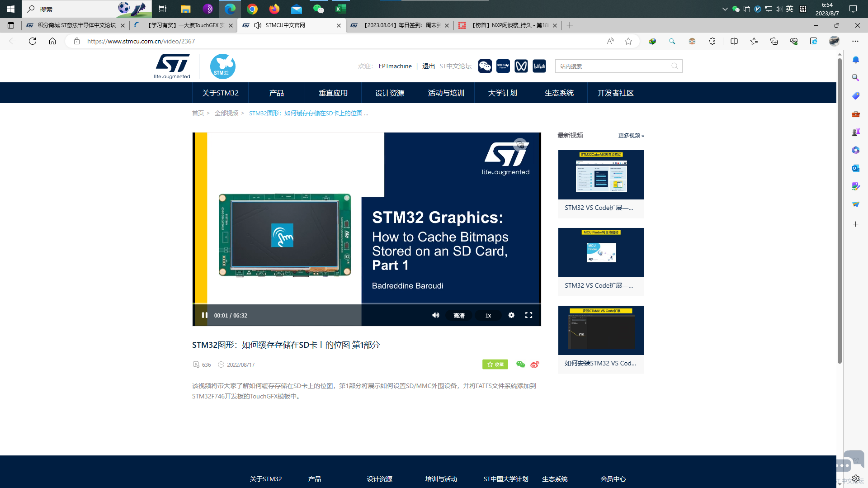The image size is (868, 488).
Task: Toggle the split screen view
Action: 734,41
